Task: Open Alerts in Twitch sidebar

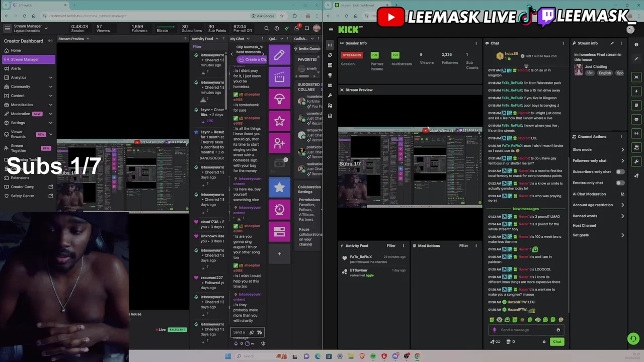Action: coord(28,68)
